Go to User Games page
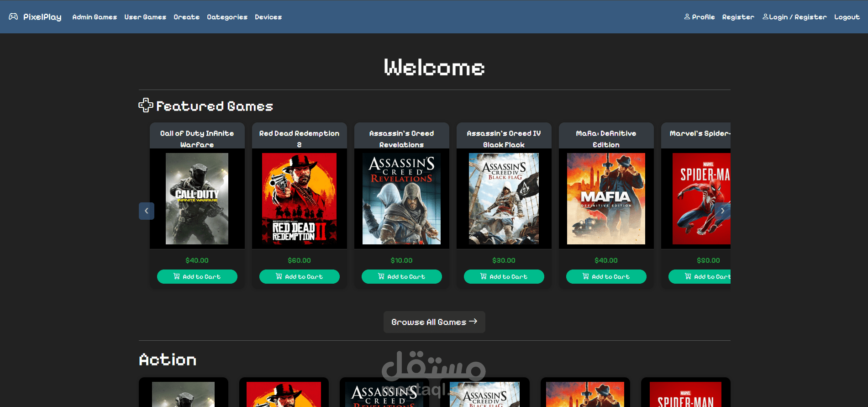 (145, 17)
